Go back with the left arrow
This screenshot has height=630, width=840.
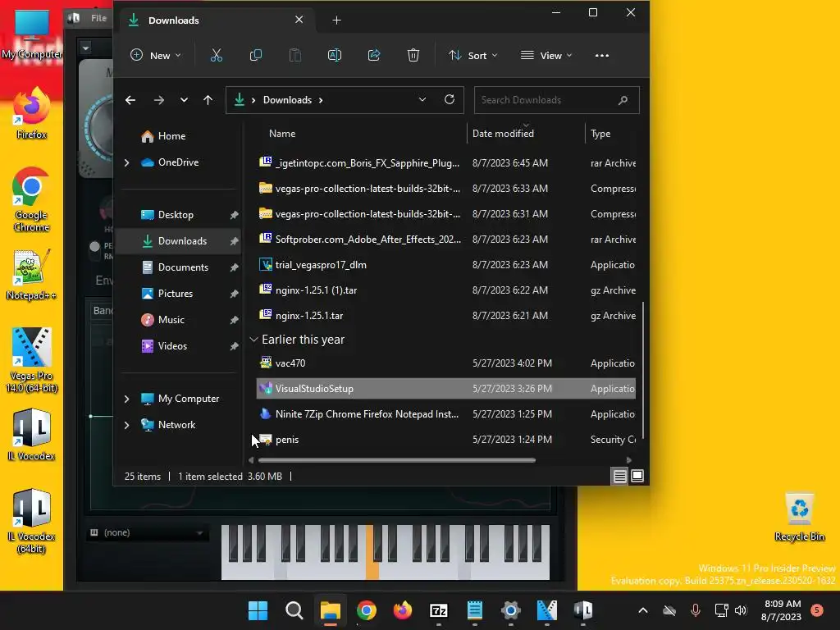(x=130, y=100)
